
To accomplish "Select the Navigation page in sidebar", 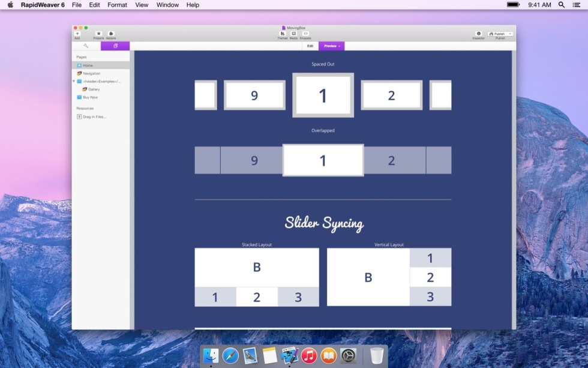I will click(101, 73).
